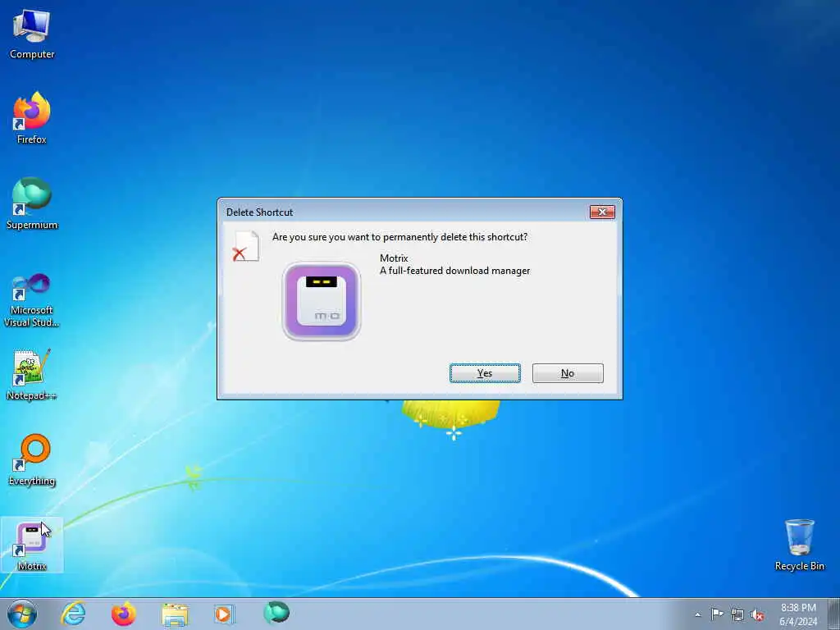Close the Delete Shortcut dialog
The image size is (840, 630).
[602, 212]
